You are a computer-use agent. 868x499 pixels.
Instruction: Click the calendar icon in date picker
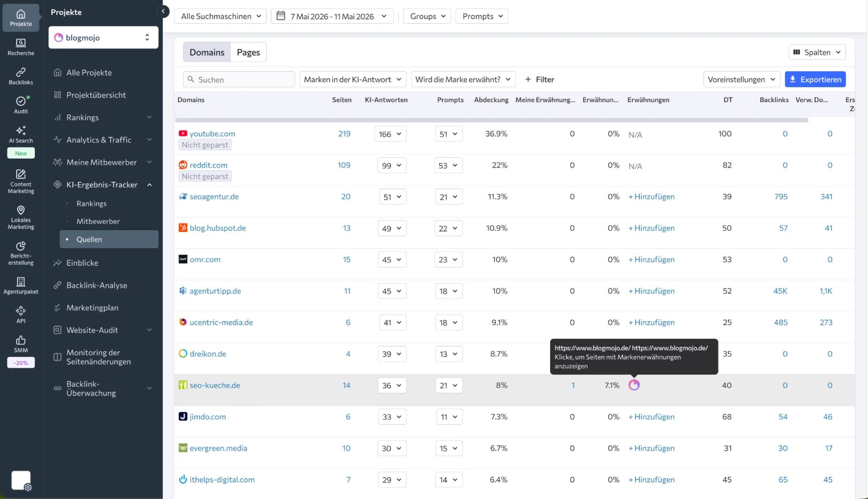point(281,16)
